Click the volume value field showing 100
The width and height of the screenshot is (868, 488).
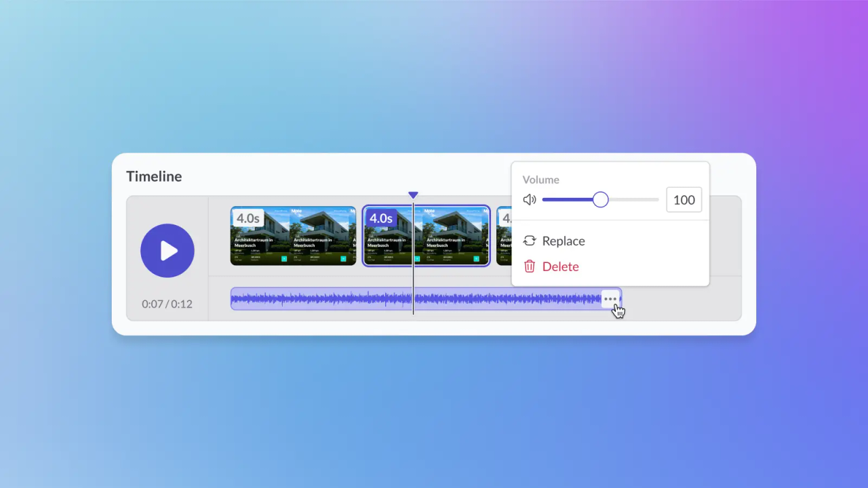684,200
